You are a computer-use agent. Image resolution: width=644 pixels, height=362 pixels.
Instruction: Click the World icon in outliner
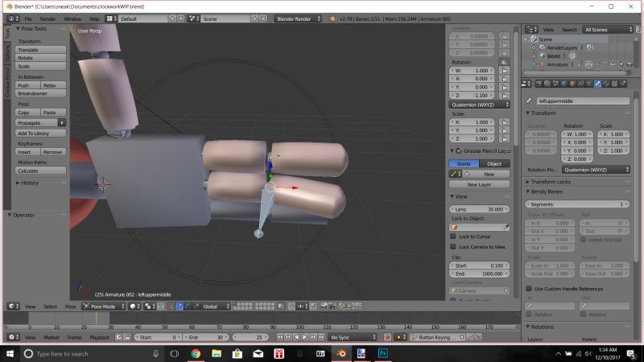[x=542, y=56]
